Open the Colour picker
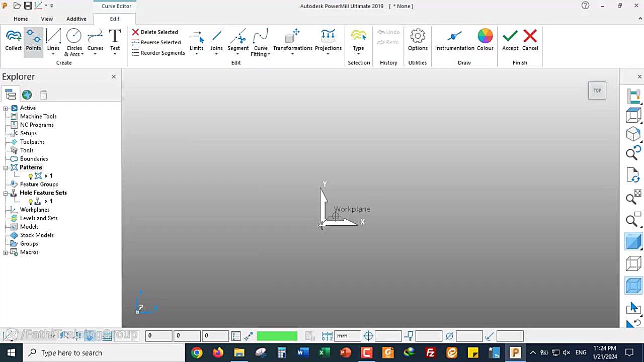The height and width of the screenshot is (362, 644). 485,40
